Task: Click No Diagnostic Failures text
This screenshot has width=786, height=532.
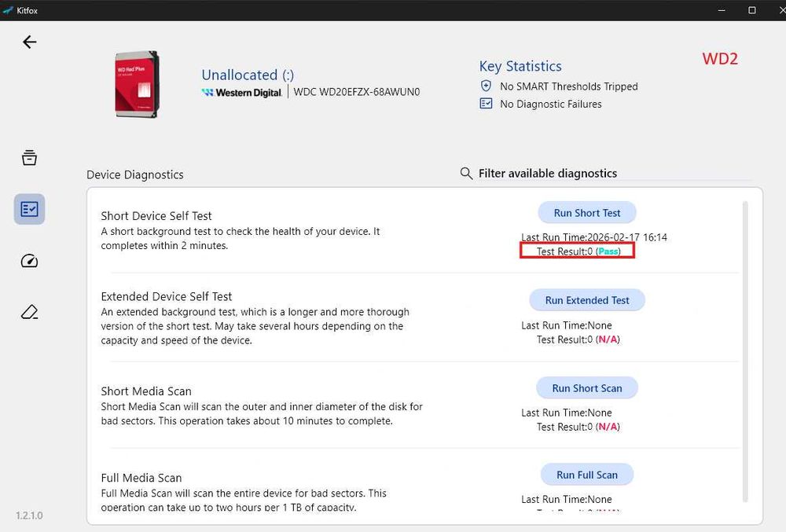Action: pyautogui.click(x=551, y=105)
